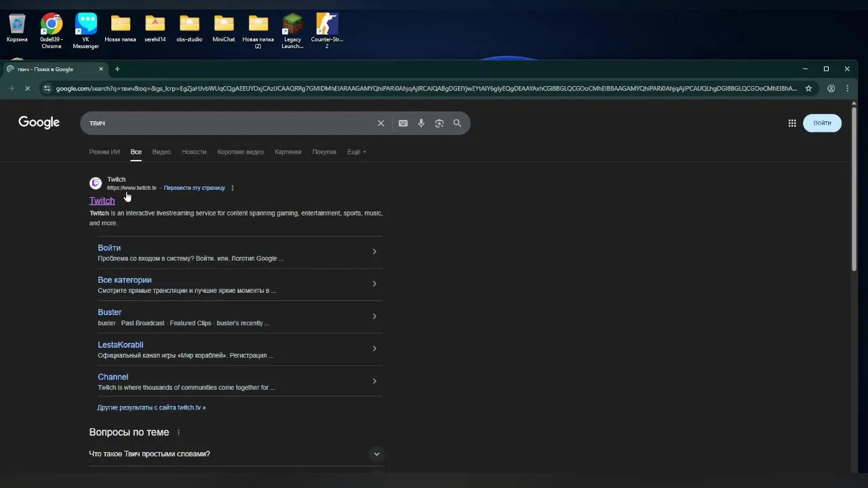868x488 pixels.
Task: Click Другие результаты с сайта twitch.tv
Action: pos(151,408)
